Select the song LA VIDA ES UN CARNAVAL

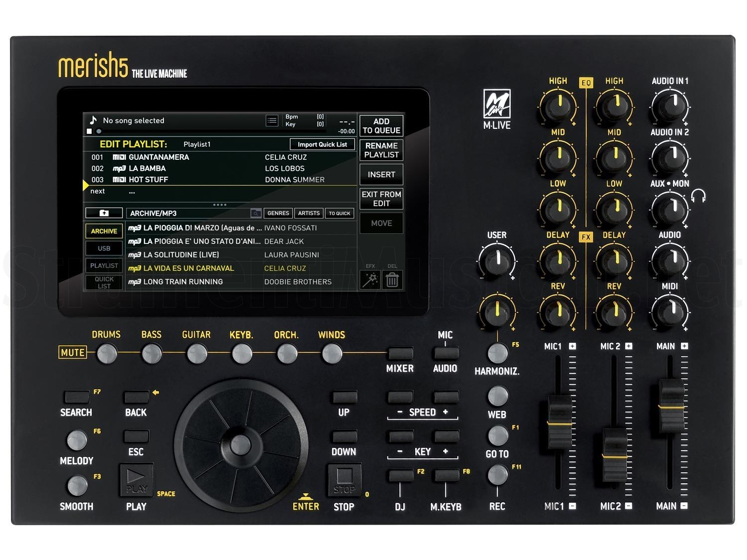(x=189, y=268)
